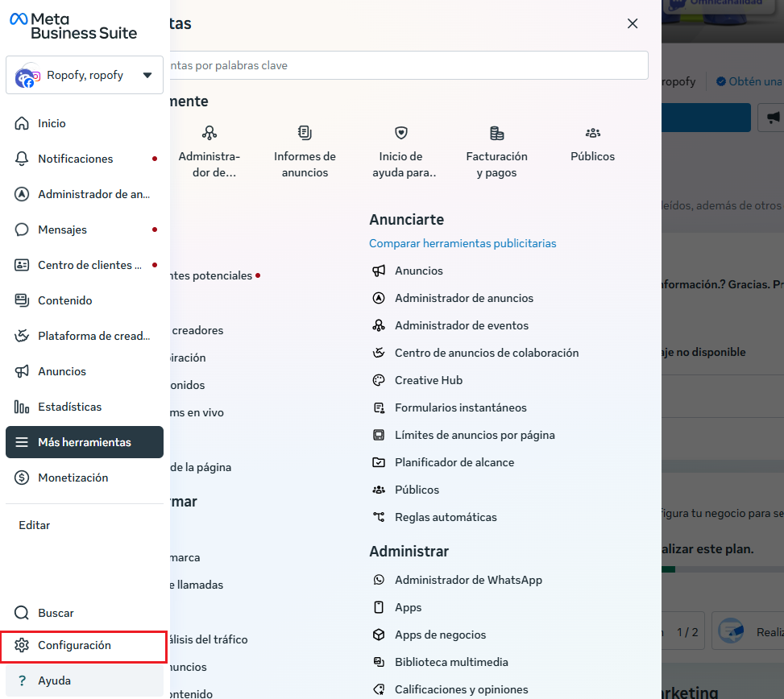784x699 pixels.
Task: Open Administrador de anuncios sidebar icon
Action: 22,194
